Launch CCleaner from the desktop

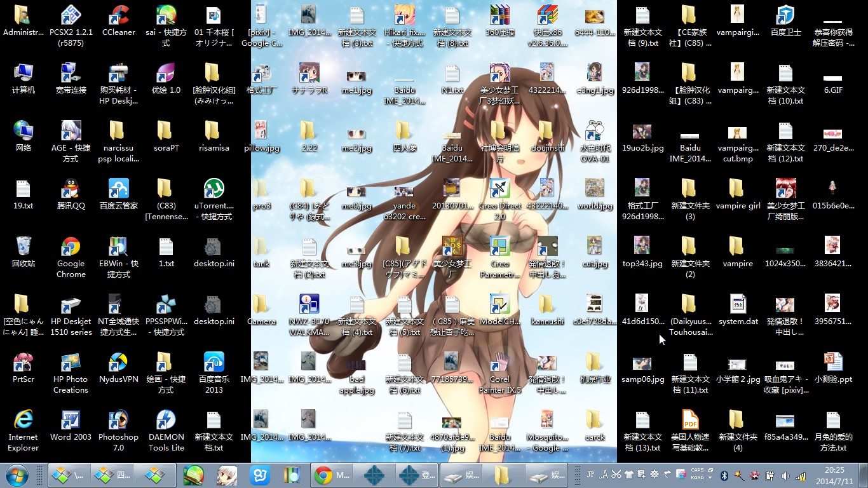[118, 14]
